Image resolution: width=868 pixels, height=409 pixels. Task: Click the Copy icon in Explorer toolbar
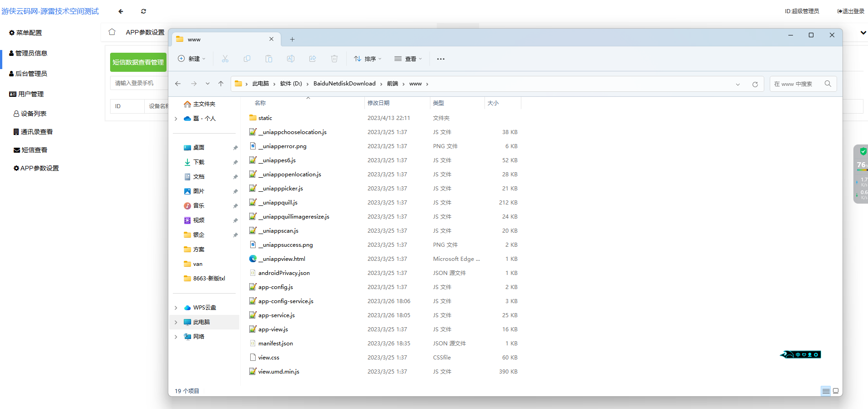click(x=247, y=59)
